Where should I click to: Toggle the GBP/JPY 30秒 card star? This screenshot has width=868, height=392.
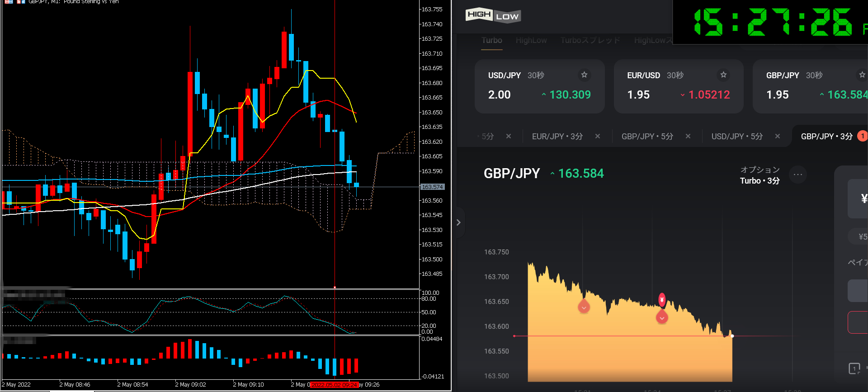[862, 75]
